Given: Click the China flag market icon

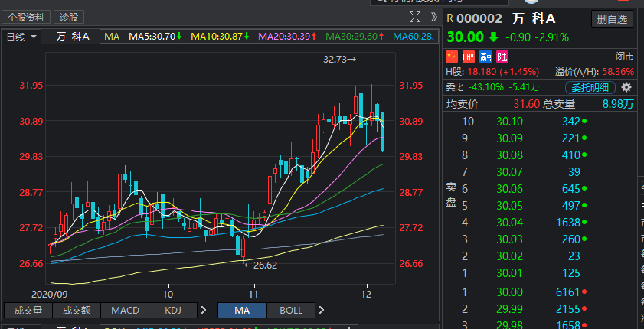Looking at the screenshot, I should [453, 56].
